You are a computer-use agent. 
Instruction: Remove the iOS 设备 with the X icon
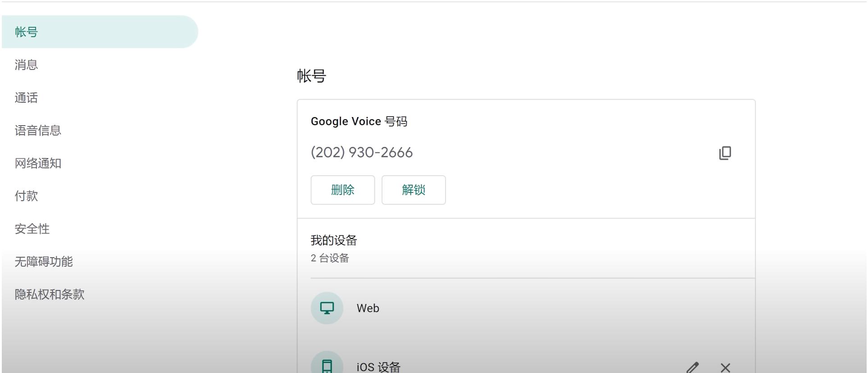click(x=725, y=368)
